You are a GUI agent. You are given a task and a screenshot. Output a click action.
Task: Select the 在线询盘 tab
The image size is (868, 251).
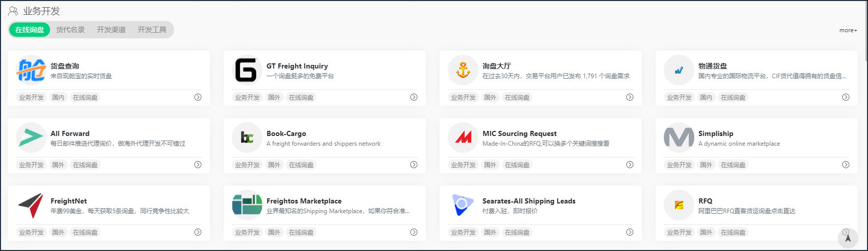30,30
